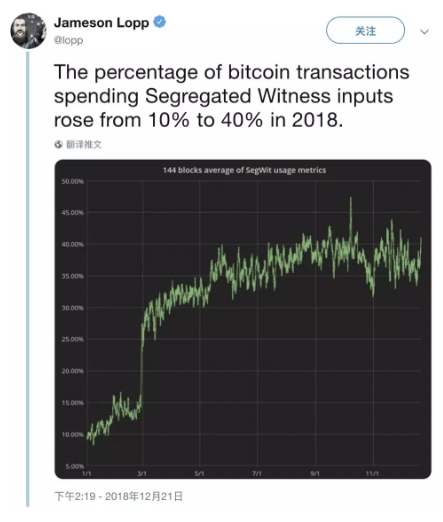This screenshot has width=443, height=522.
Task: Click the 3/1 x-axis date marker
Action: click(142, 473)
